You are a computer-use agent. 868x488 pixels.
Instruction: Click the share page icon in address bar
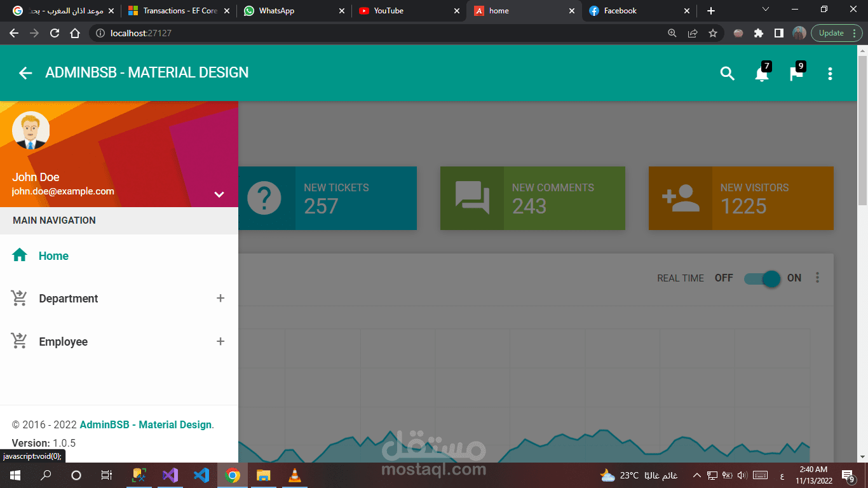pyautogui.click(x=693, y=33)
